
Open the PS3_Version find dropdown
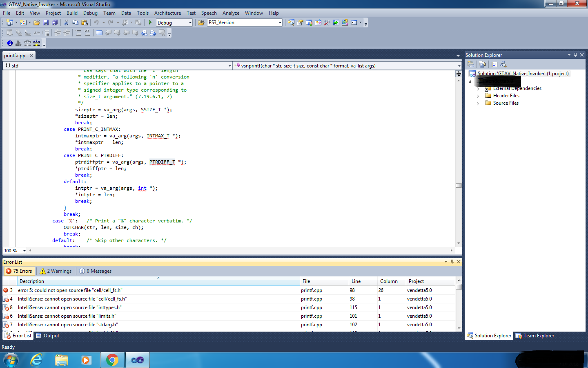coord(280,23)
